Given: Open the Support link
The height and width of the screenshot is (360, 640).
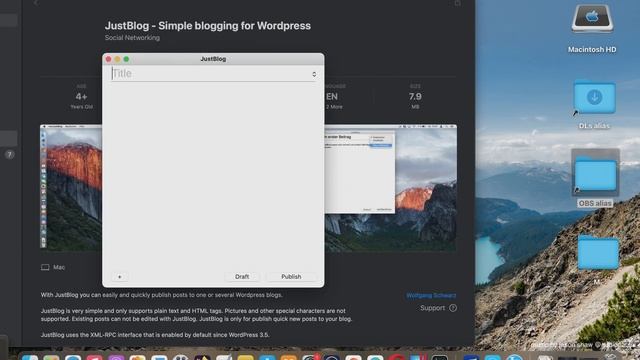Looking at the screenshot, I should click(432, 308).
